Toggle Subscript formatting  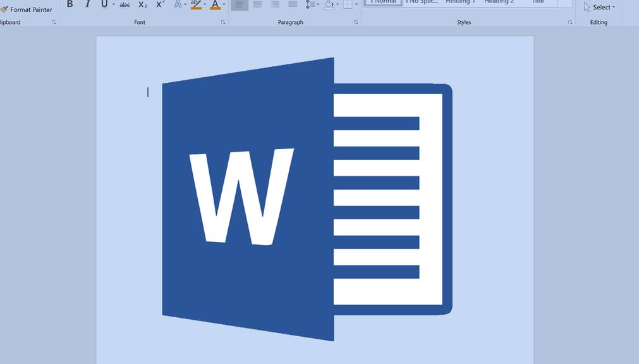143,4
